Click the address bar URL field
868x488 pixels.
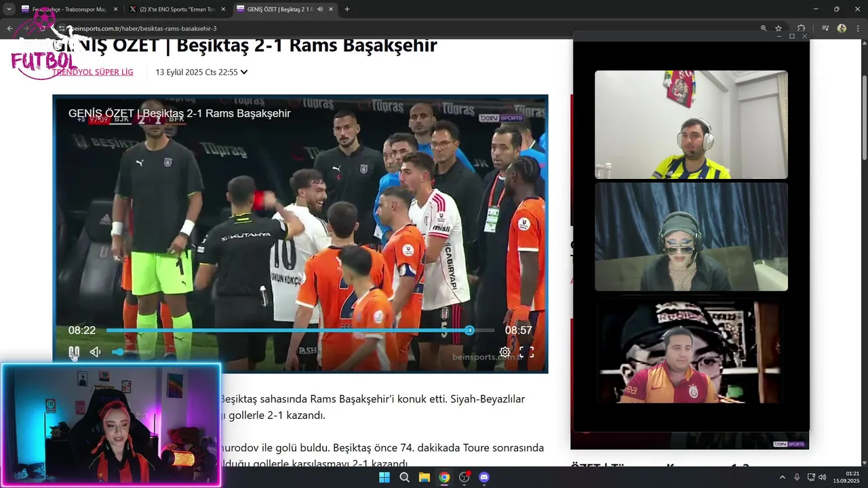point(407,28)
